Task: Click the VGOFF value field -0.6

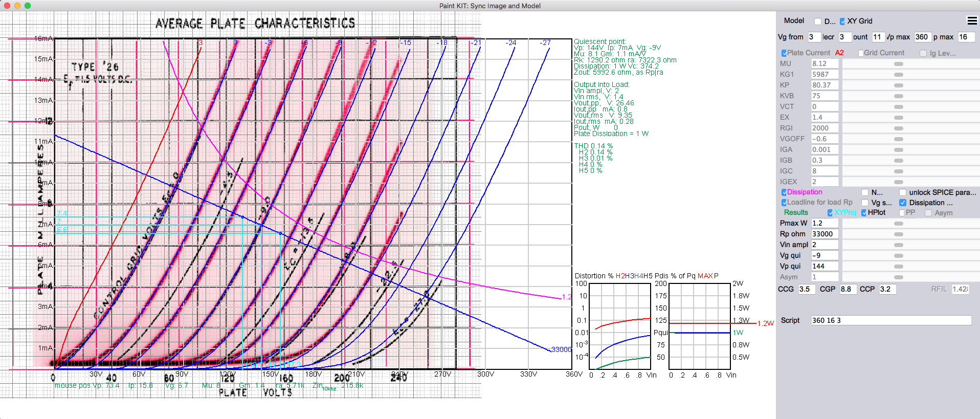Action: click(x=825, y=139)
